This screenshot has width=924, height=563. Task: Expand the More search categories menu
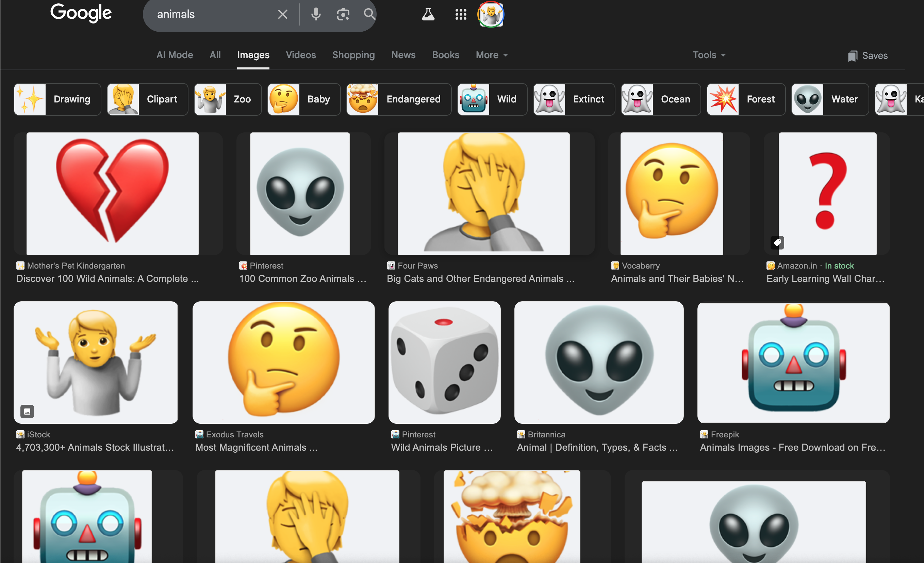coord(491,55)
